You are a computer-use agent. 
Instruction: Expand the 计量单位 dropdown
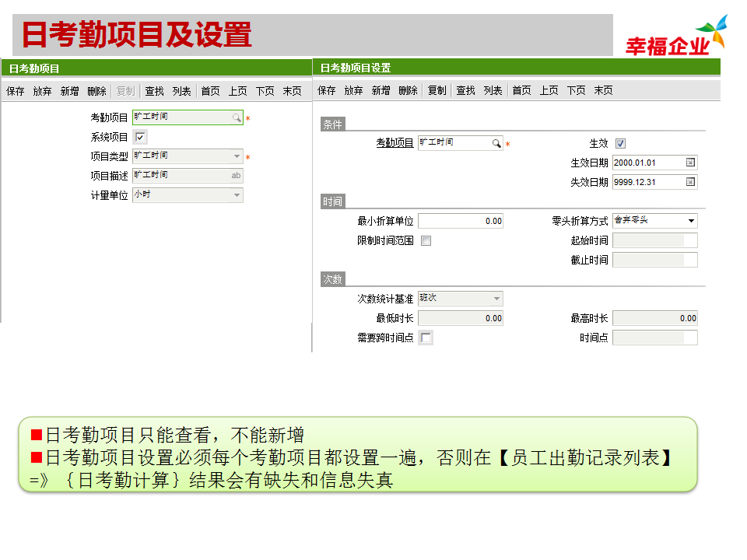tap(236, 195)
